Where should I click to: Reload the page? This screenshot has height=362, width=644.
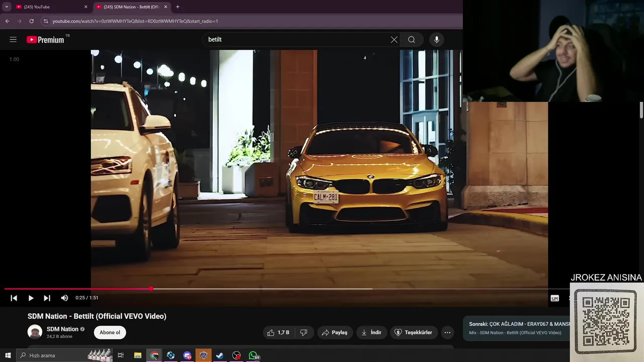(x=31, y=21)
